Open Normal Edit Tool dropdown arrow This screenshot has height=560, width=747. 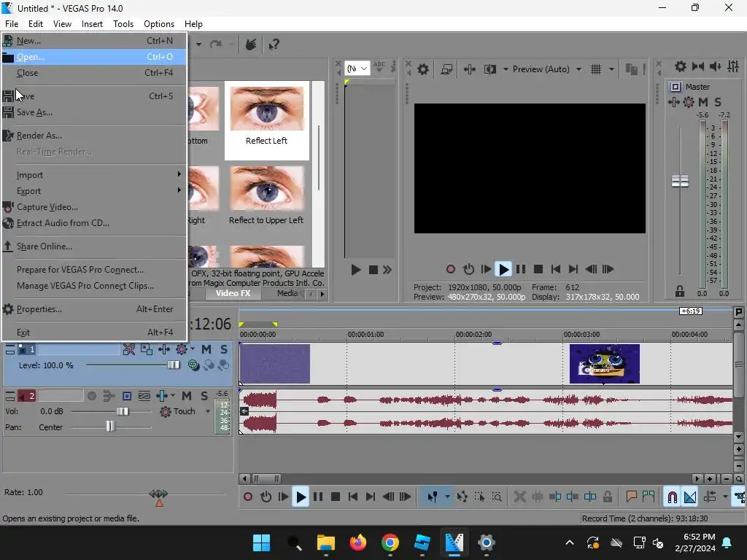tap(447, 497)
